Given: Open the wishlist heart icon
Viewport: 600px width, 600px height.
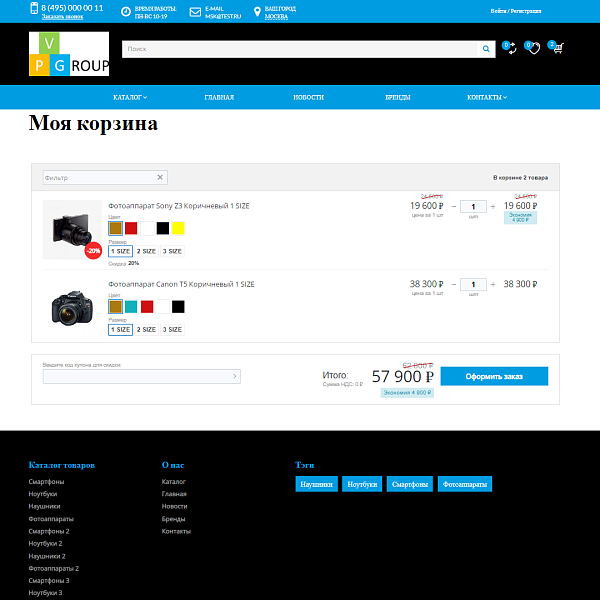Looking at the screenshot, I should click(x=534, y=48).
